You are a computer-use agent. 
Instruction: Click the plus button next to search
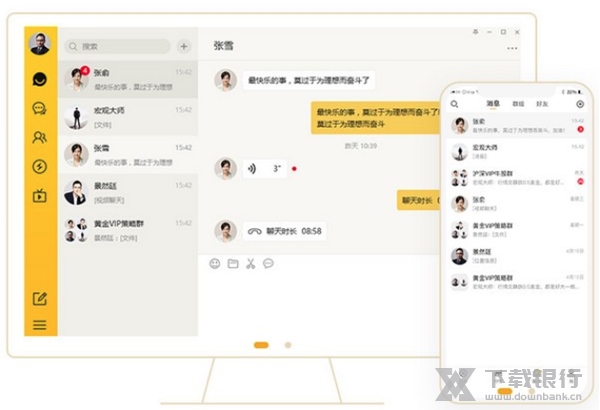click(184, 46)
